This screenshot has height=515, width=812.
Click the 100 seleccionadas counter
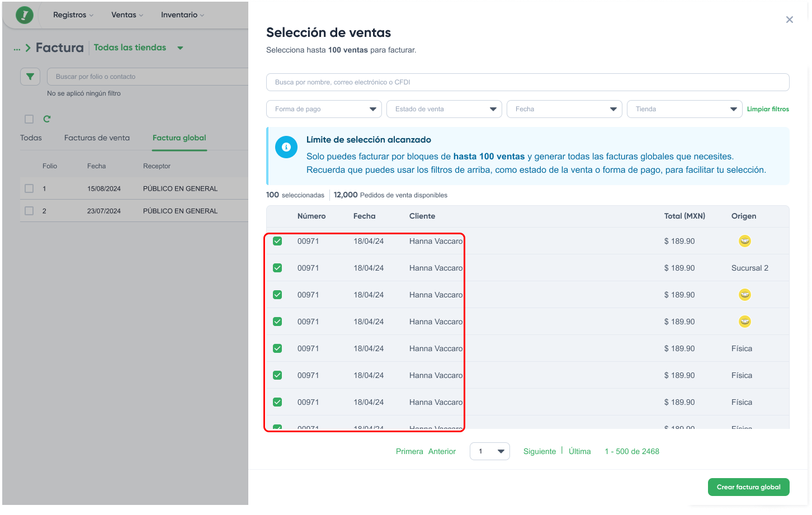(x=295, y=195)
